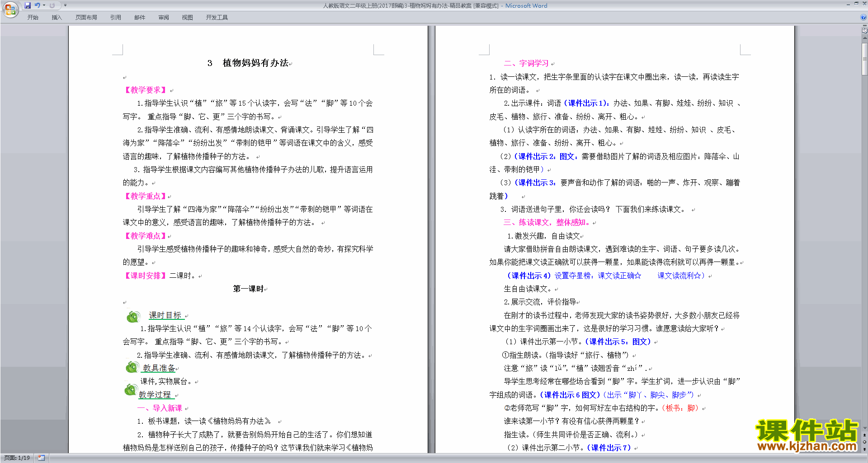Click the pink heading 一、导入新课
Image resolution: width=868 pixels, height=463 pixels.
[x=160, y=408]
